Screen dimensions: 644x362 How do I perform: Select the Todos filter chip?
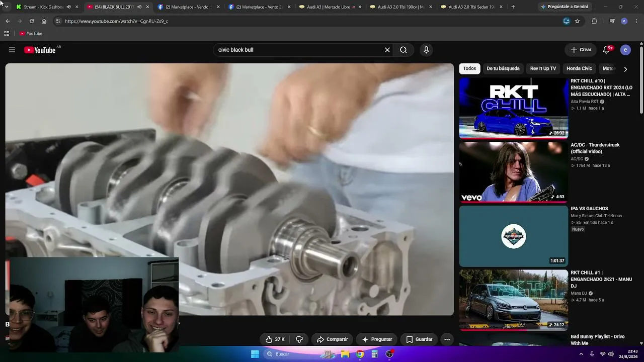(x=469, y=68)
